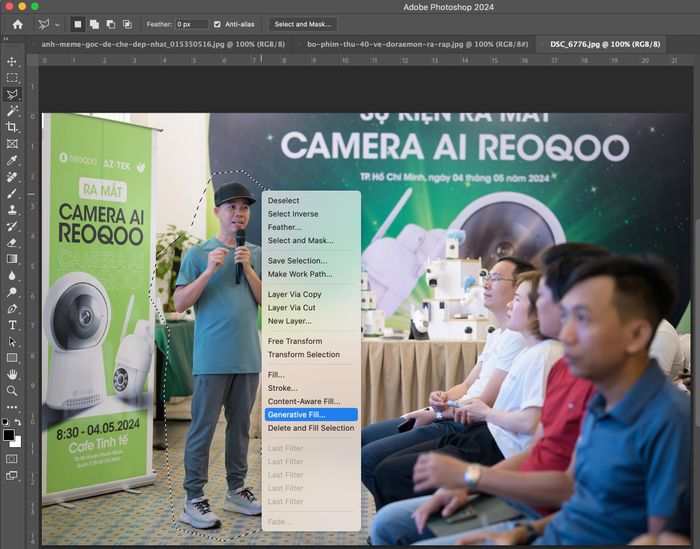Select the Path Selection tool
The image size is (700, 549).
click(x=12, y=342)
